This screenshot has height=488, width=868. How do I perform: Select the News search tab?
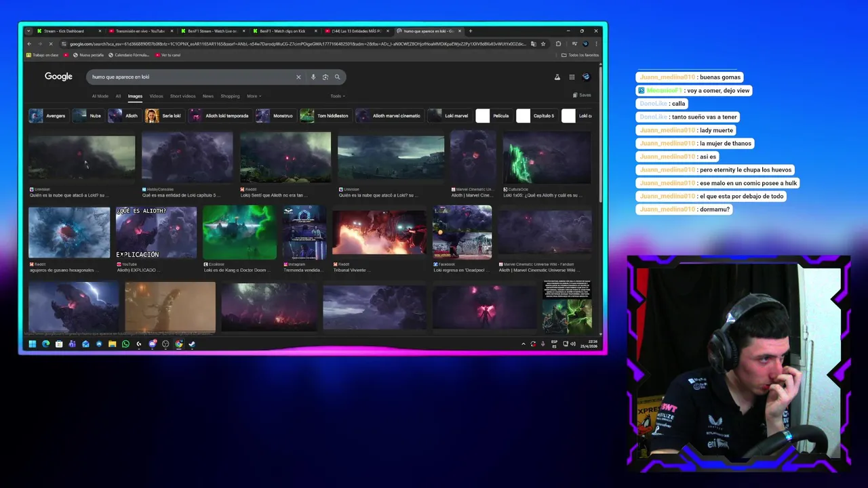tap(208, 96)
